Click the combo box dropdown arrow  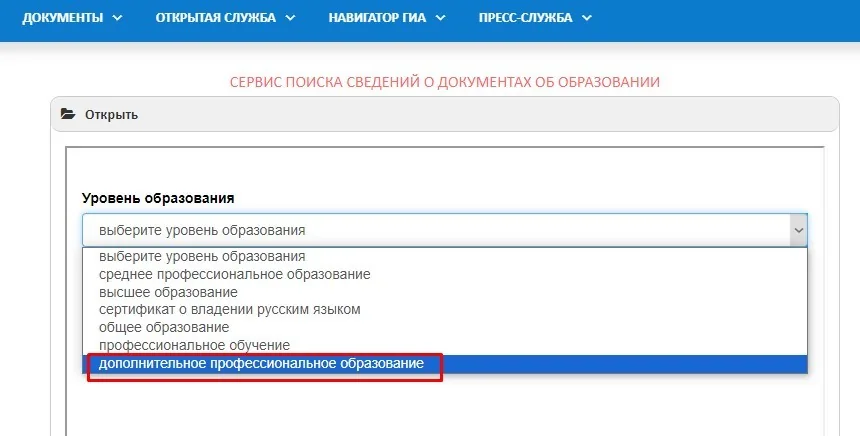pos(799,230)
